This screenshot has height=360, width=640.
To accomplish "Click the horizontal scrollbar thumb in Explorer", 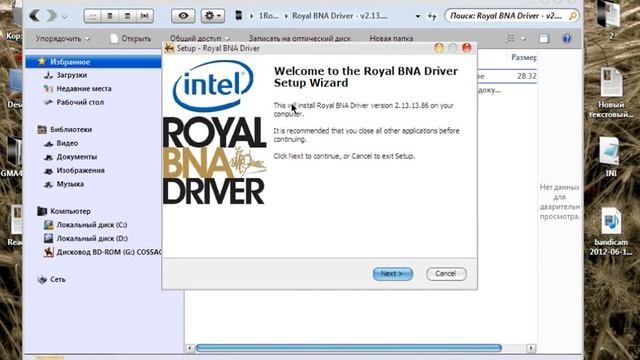I will point(349,348).
